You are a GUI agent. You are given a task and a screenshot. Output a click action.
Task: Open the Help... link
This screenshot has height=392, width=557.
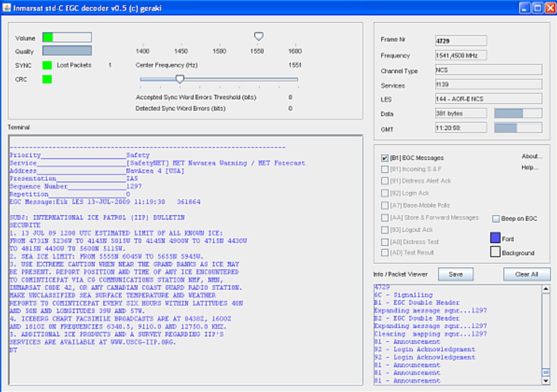click(529, 168)
